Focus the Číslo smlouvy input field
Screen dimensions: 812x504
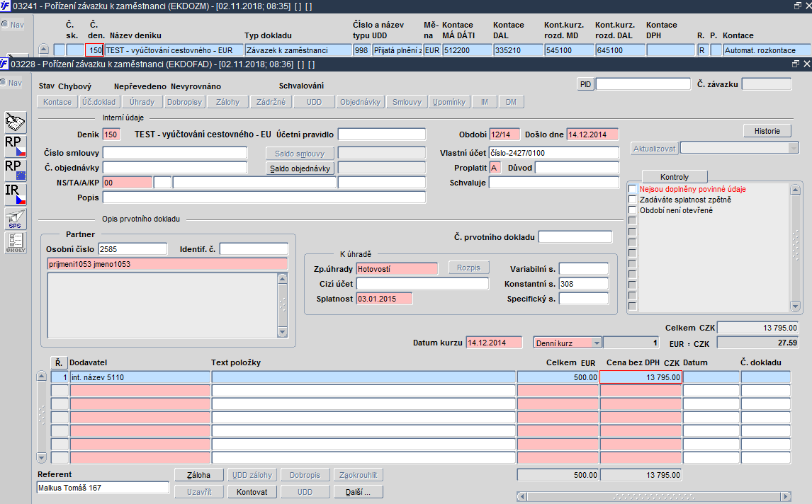[175, 153]
